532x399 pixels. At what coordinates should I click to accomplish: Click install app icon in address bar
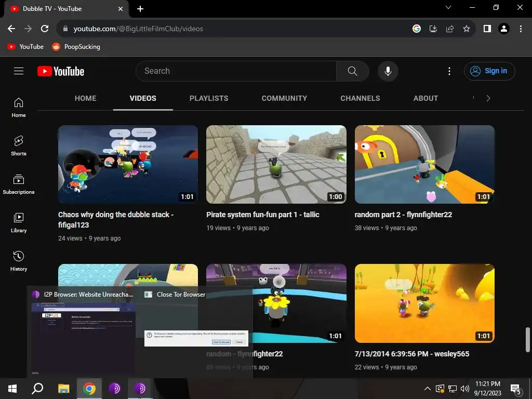point(433,29)
